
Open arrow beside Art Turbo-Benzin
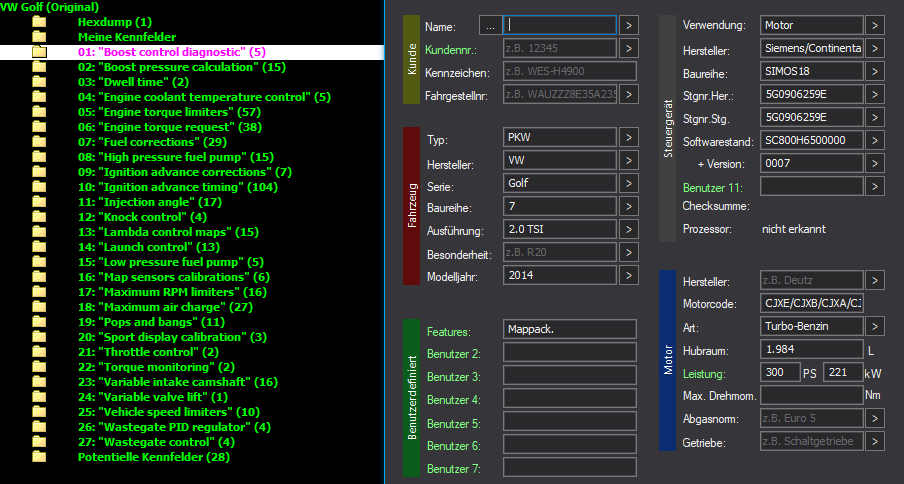click(875, 326)
